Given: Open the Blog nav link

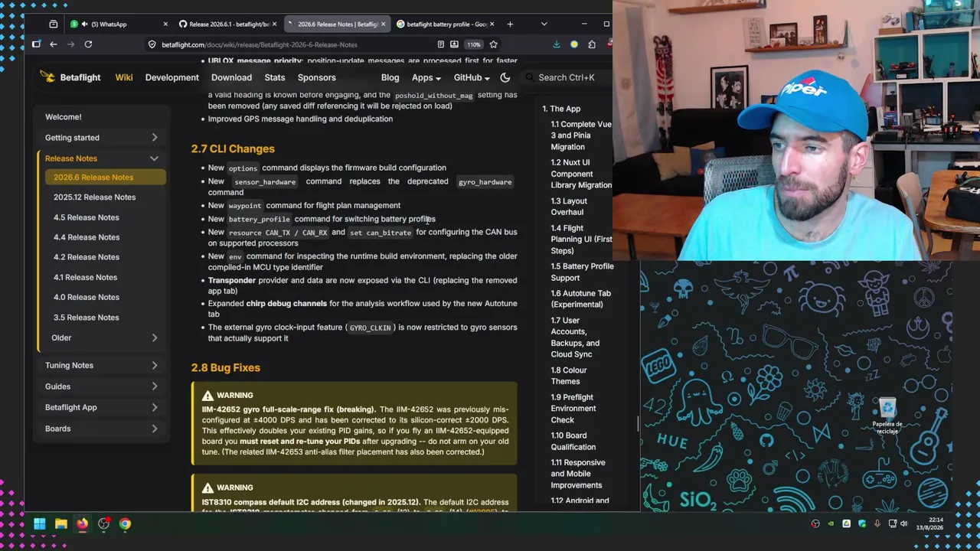Looking at the screenshot, I should (390, 77).
